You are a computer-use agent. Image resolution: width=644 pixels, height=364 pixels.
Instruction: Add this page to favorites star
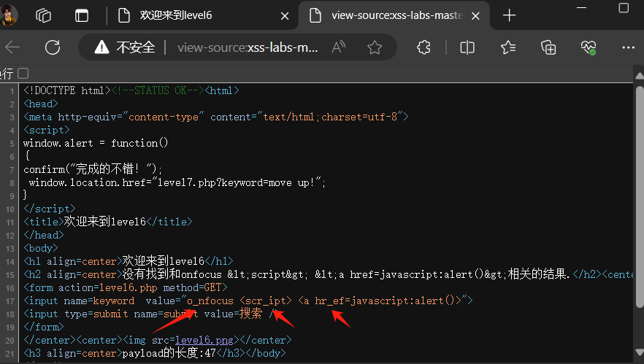pos(375,47)
